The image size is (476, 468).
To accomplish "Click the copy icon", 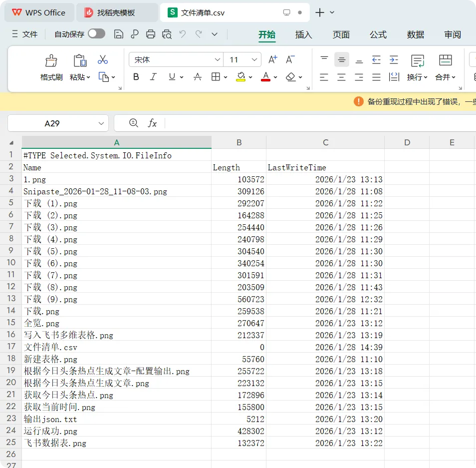I will 103,77.
